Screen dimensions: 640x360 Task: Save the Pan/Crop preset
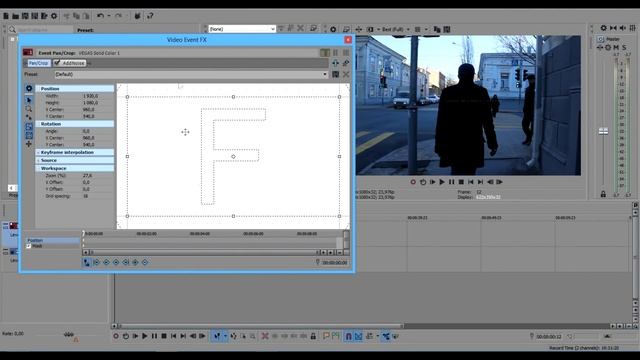point(336,74)
